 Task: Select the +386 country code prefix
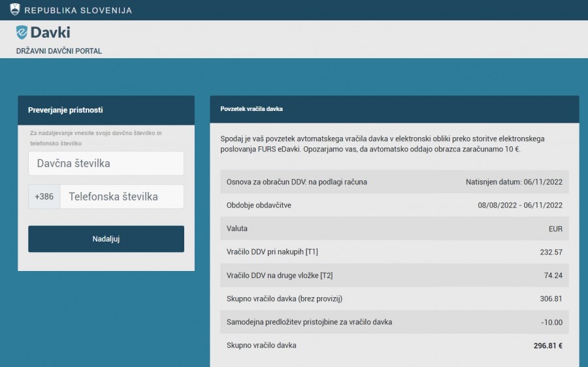click(44, 197)
